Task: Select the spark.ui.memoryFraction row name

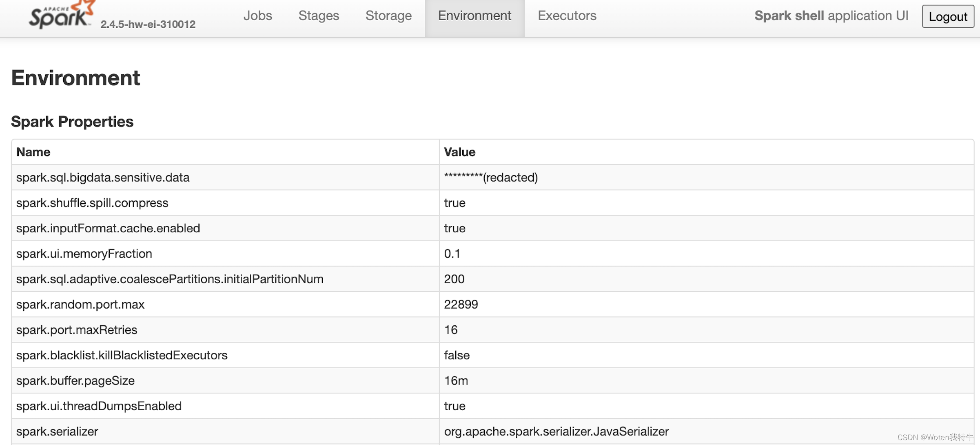Action: (x=84, y=254)
